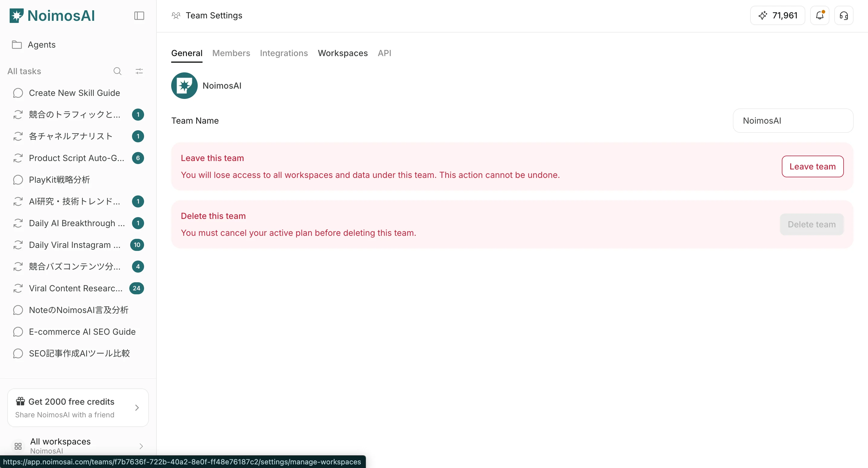
Task: Open the Agents folder icon
Action: [x=17, y=45]
